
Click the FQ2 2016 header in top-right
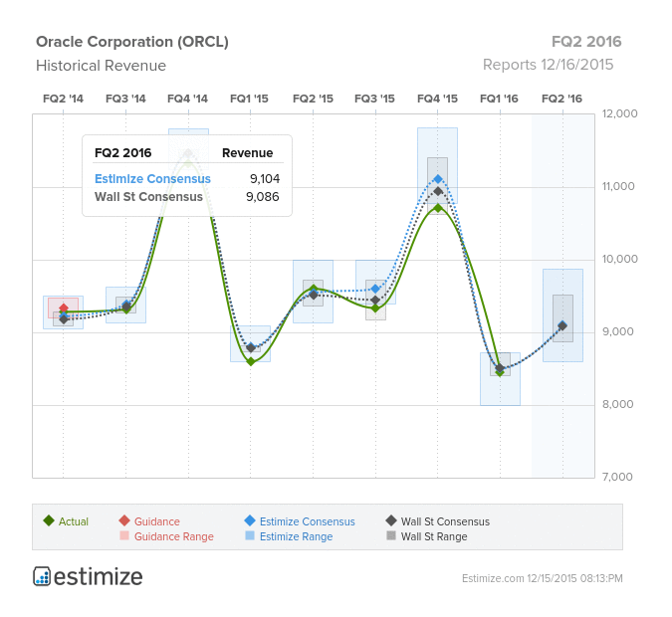[586, 42]
